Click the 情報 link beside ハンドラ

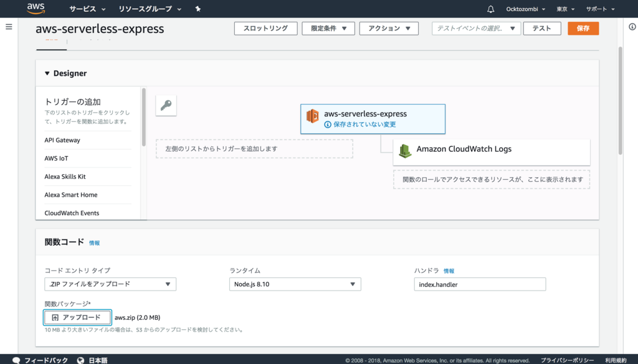tap(449, 271)
